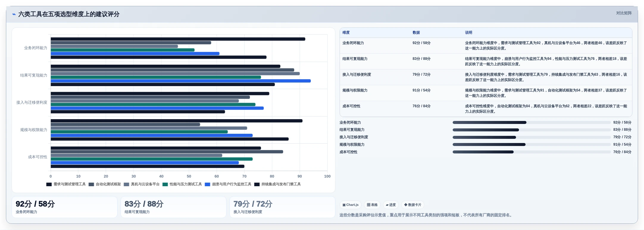The image size is (644, 230).
Task: Click the 维度 table column header
Action: click(346, 33)
